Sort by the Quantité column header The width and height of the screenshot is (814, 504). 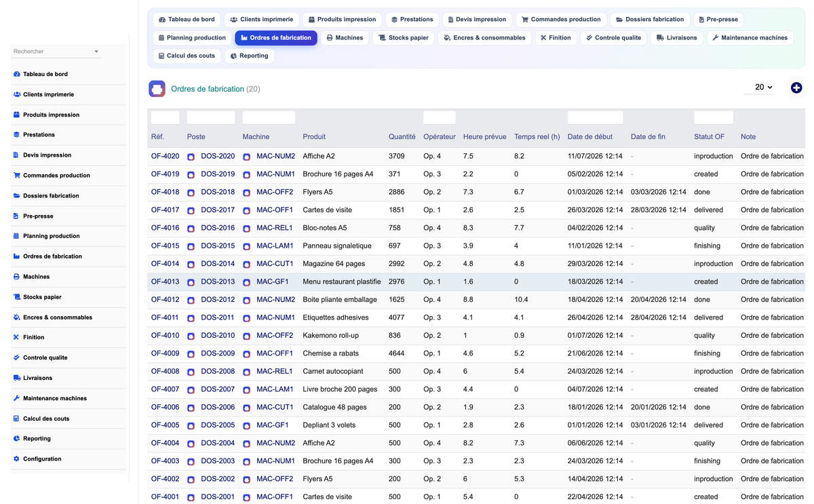tap(402, 137)
